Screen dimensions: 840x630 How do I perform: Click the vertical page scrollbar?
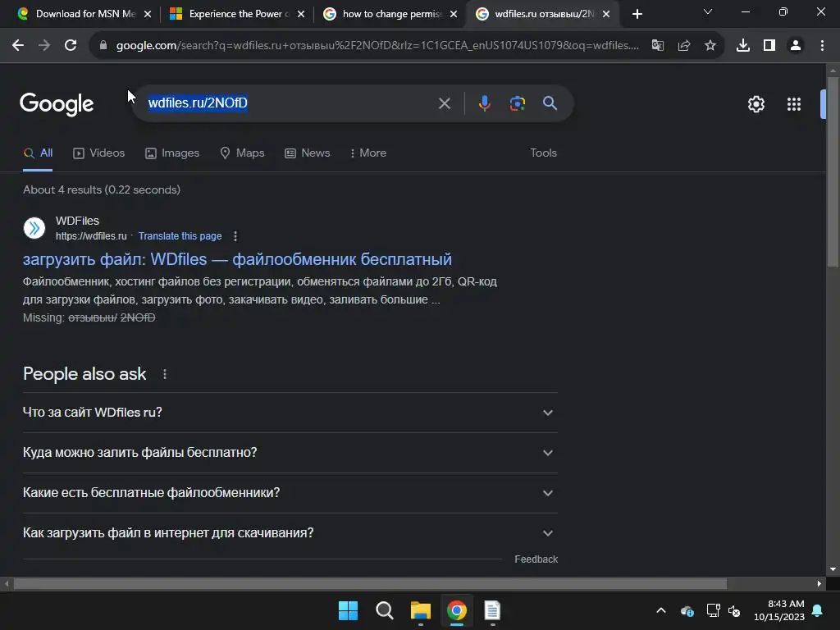(832, 171)
